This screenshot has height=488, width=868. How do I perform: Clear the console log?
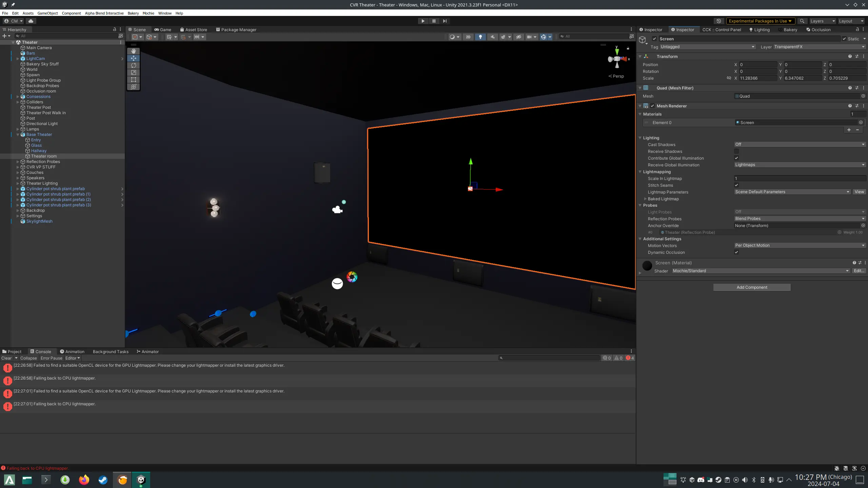6,358
